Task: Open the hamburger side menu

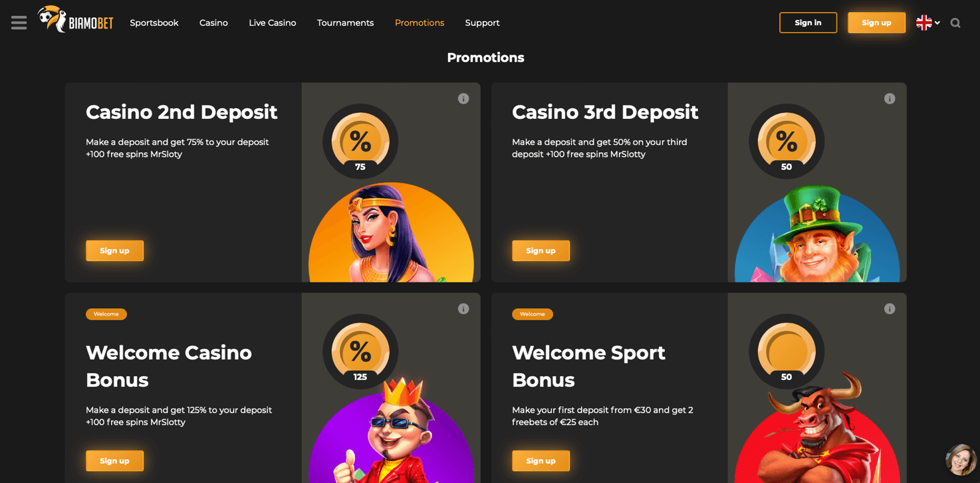Action: (19, 23)
